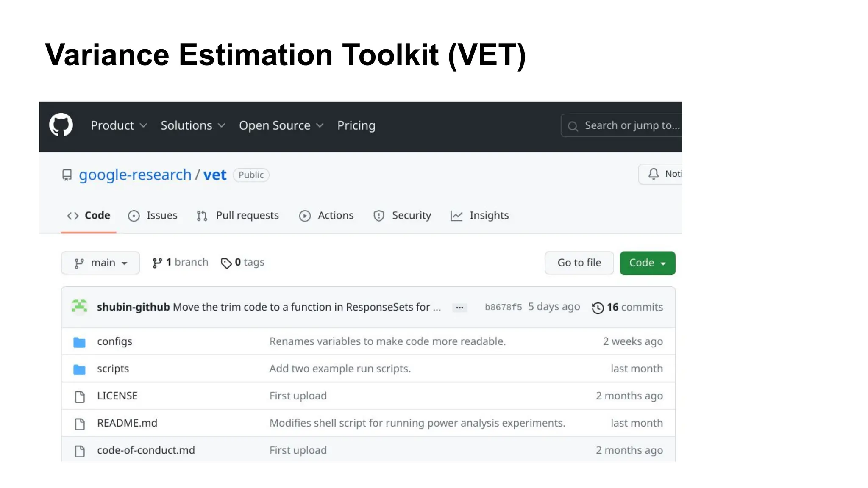Image resolution: width=868 pixels, height=488 pixels.
Task: Open the main branch selector dropdown
Action: (100, 263)
